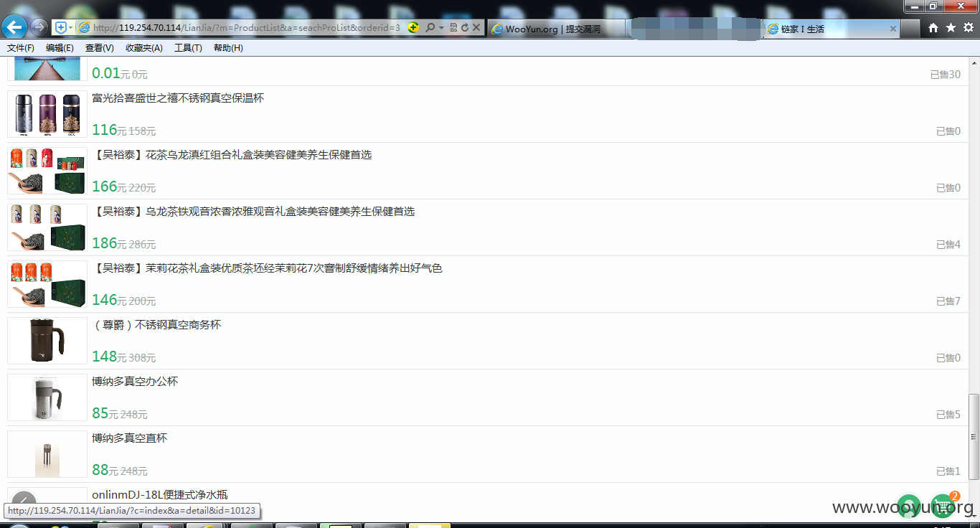The image size is (980, 528).
Task: Click the vertical scrollbar thumb
Action: click(974, 436)
